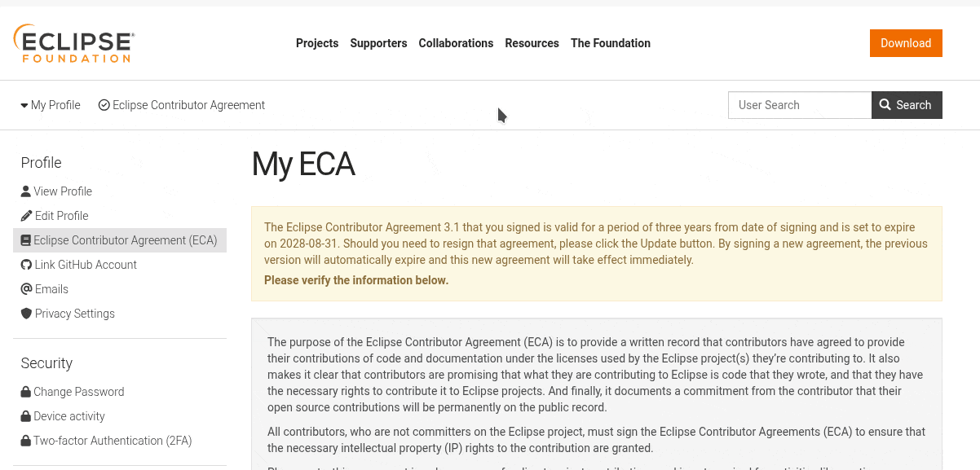Click the pencil icon beside Edit Profile
This screenshot has height=470, width=980.
tap(27, 216)
